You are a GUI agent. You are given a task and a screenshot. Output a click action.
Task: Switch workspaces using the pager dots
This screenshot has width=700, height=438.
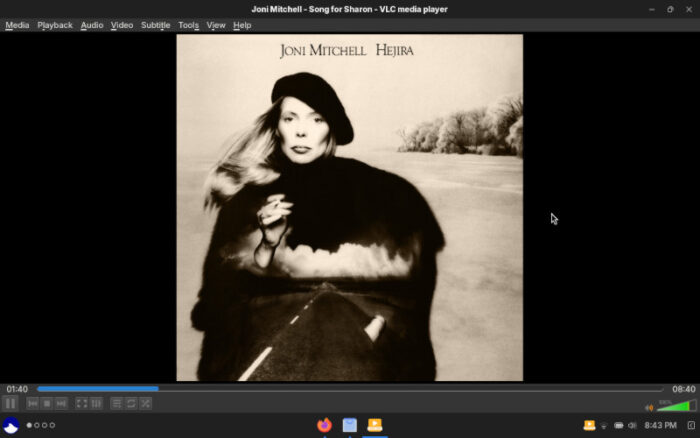click(41, 425)
